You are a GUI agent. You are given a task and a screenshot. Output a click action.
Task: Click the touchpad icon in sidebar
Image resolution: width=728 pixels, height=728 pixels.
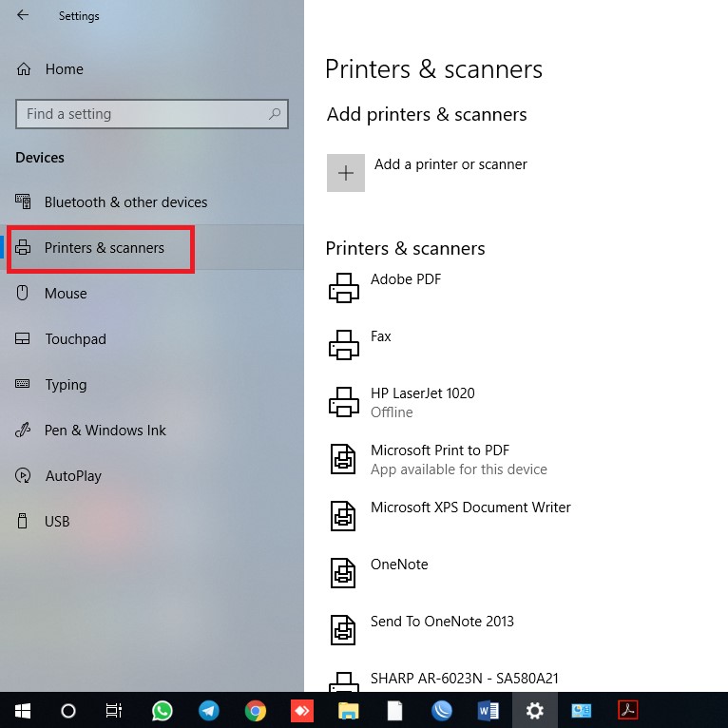coord(22,338)
